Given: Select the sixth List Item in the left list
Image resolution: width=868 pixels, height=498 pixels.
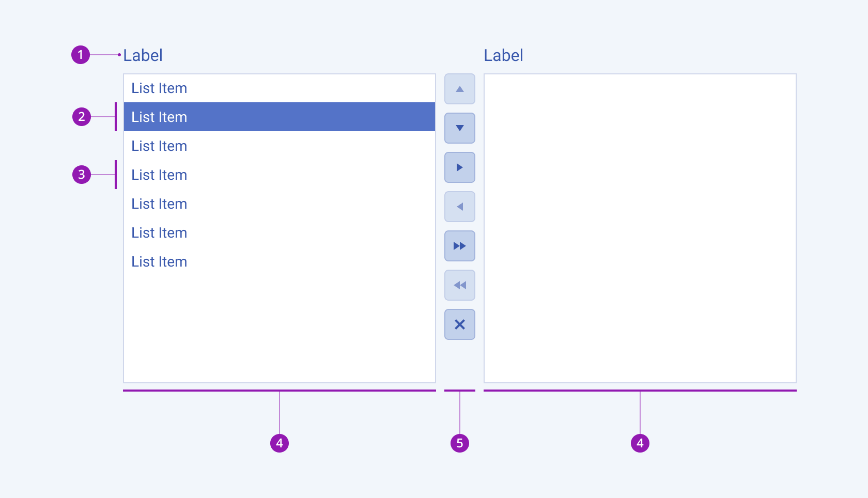Looking at the screenshot, I should 159,233.
